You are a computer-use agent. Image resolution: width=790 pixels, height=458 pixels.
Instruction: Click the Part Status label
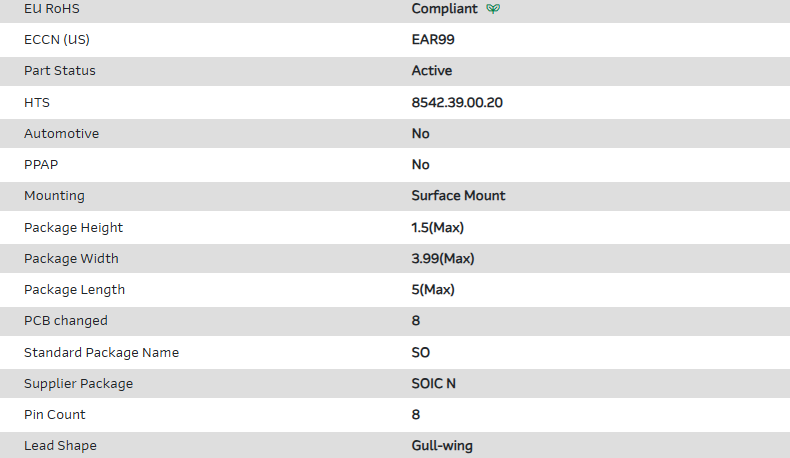click(60, 71)
